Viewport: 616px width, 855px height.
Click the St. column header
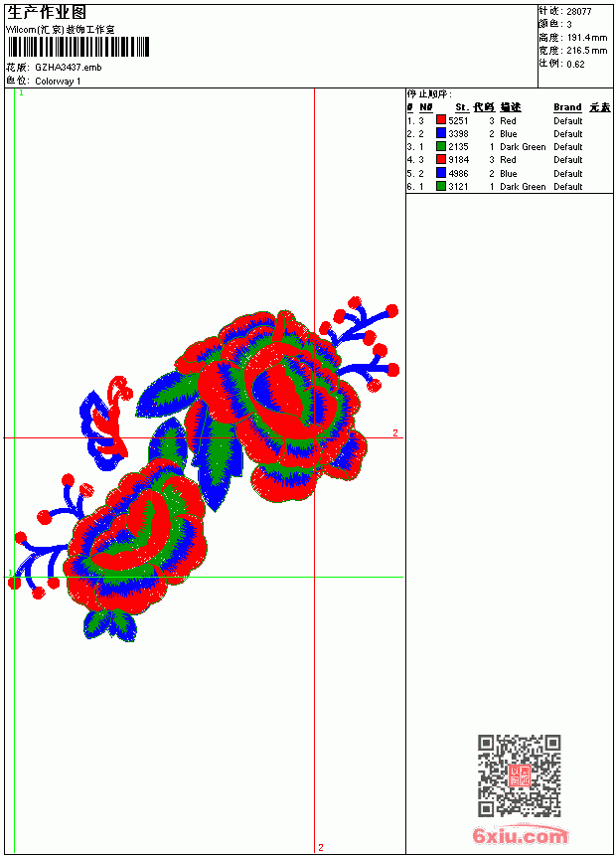click(462, 107)
